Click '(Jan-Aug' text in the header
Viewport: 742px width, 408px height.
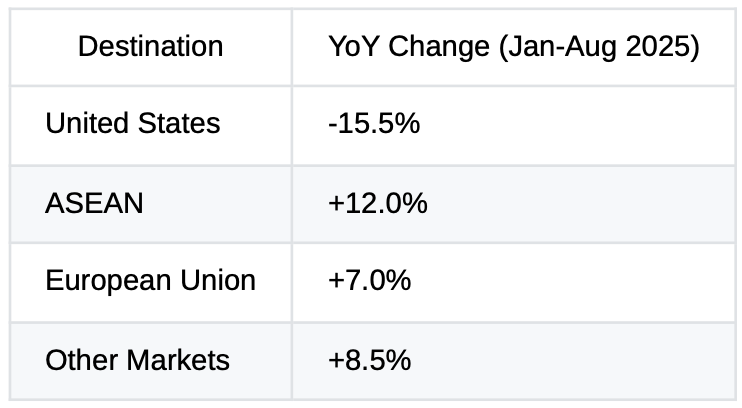557,47
